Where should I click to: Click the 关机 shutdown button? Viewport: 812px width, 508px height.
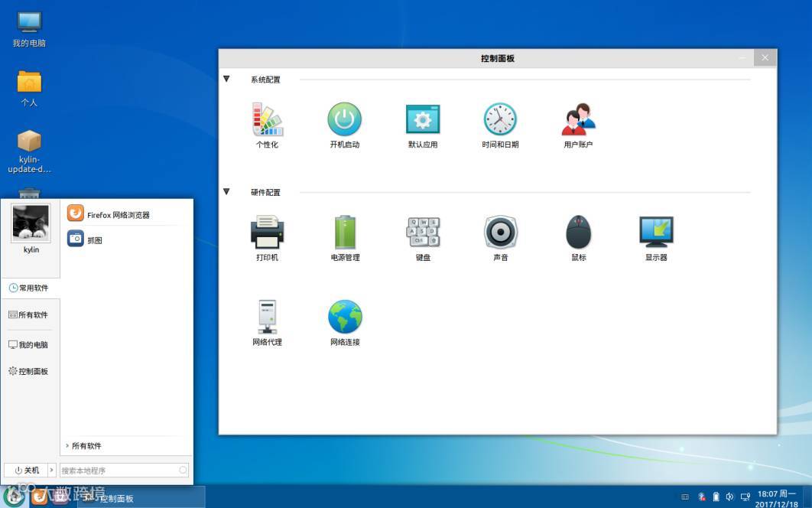(26, 471)
